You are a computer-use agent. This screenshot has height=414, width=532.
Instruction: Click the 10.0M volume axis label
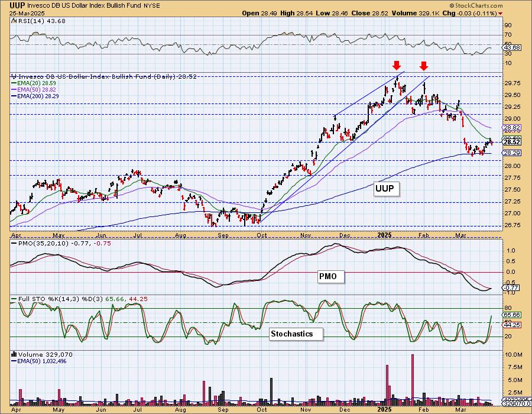point(514,355)
